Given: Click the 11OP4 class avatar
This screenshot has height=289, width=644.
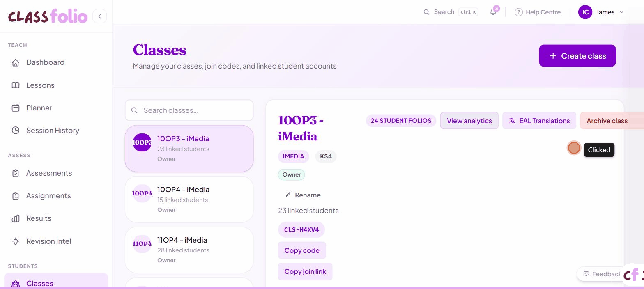Looking at the screenshot, I should 142,244.
